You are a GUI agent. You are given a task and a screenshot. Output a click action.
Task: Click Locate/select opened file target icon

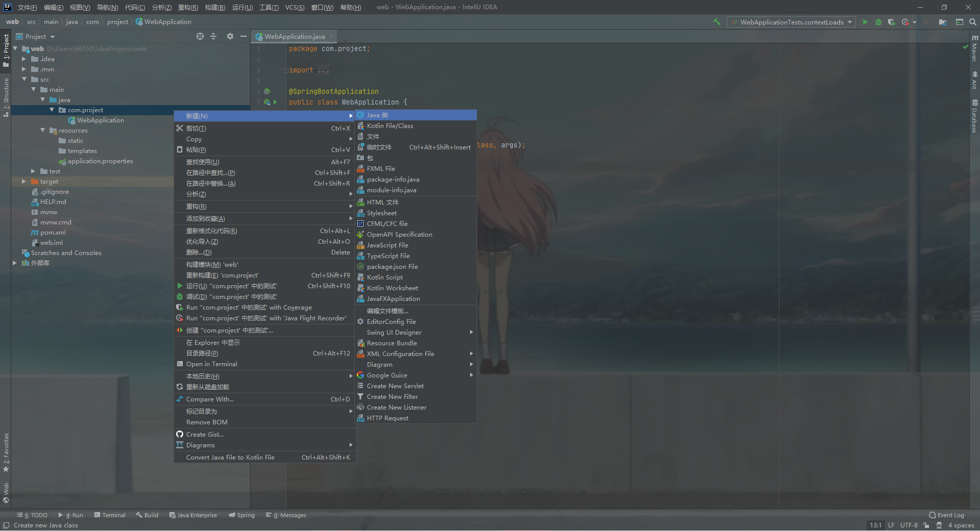(x=200, y=36)
